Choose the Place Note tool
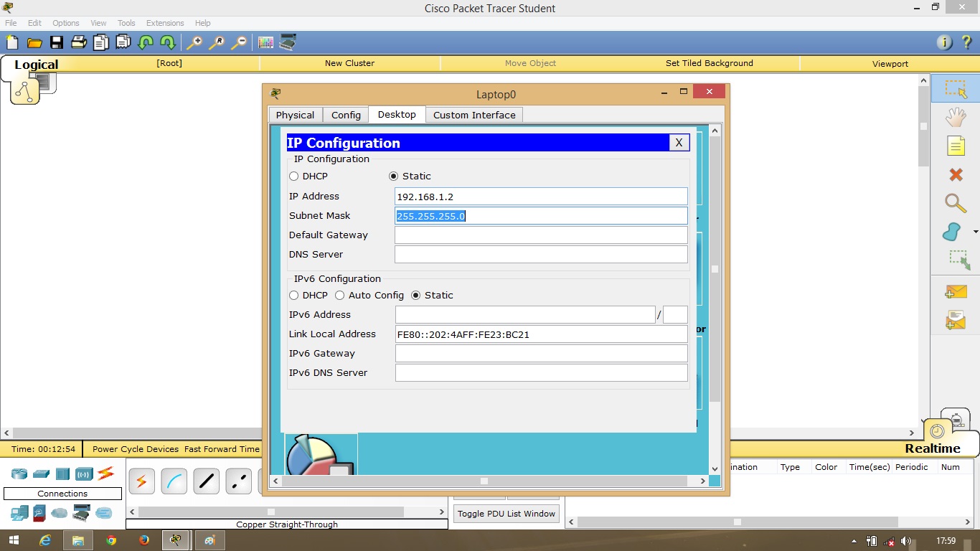This screenshot has width=980, height=551. 956,146
